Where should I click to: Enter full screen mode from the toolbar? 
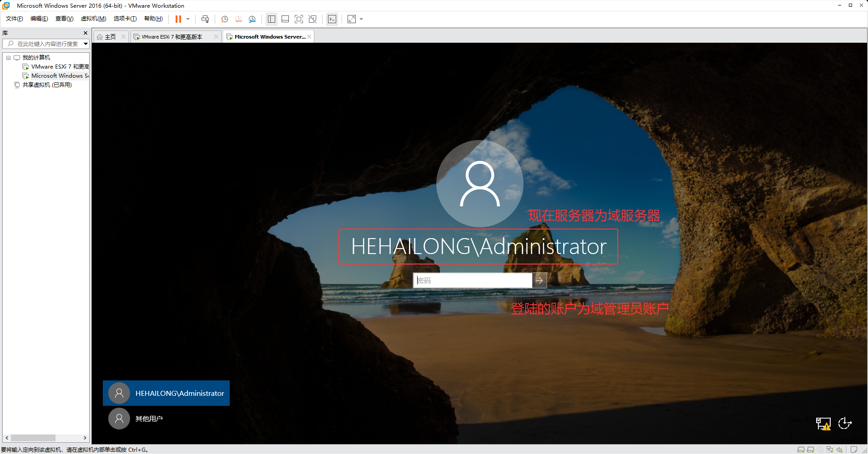click(298, 19)
